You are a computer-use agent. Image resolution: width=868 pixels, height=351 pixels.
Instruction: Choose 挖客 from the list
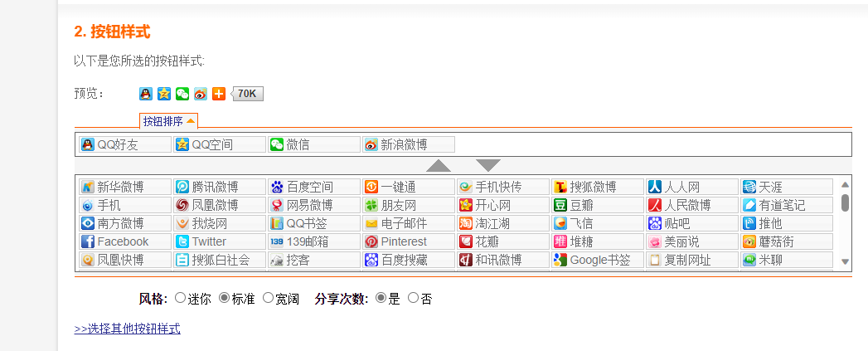pyautogui.click(x=314, y=260)
